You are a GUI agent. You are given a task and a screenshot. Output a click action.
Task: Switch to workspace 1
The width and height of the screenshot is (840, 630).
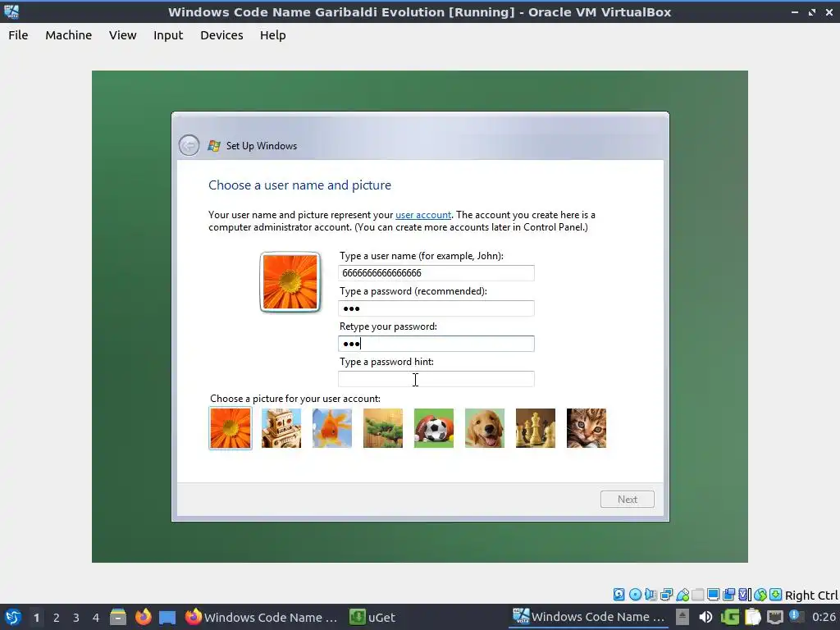36,617
